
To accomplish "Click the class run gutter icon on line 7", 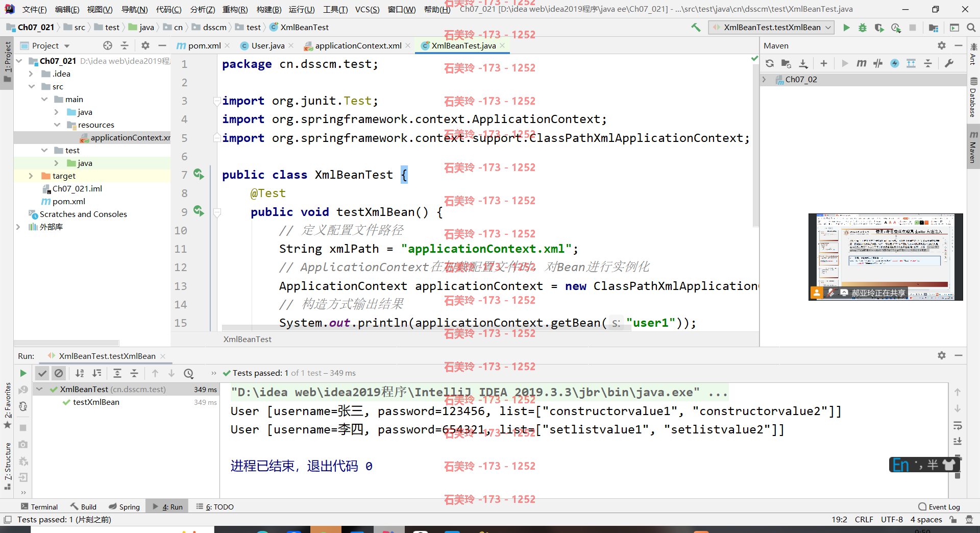I will (199, 175).
